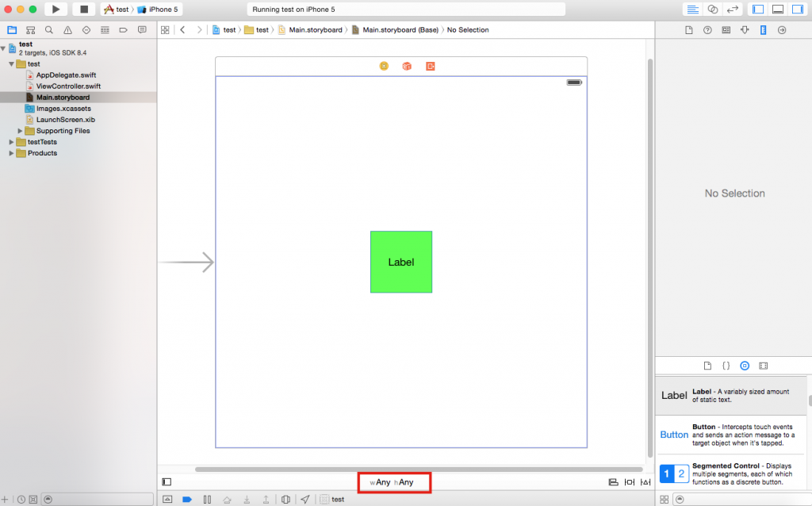Open the Connections inspector
Screen dimensions: 812x506
point(782,29)
